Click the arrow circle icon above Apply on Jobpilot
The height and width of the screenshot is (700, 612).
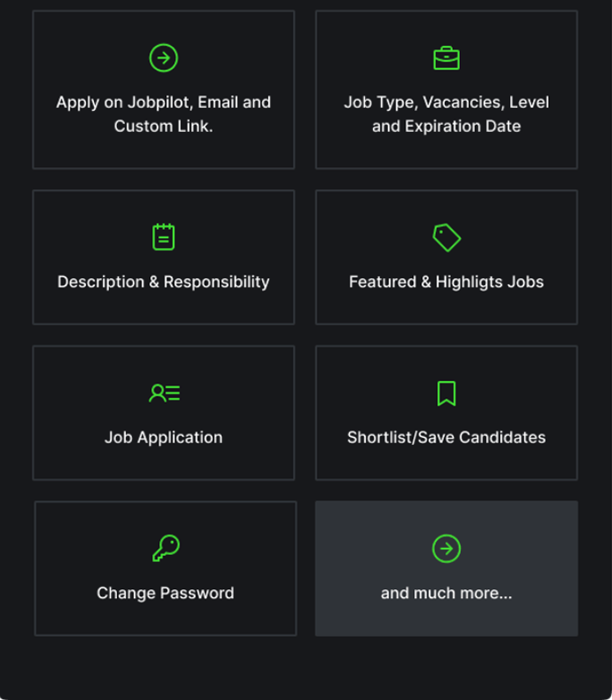[x=164, y=58]
